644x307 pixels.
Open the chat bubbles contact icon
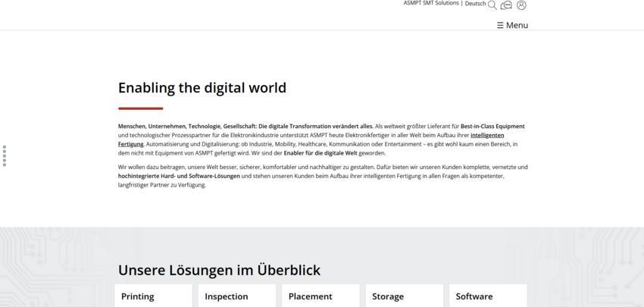(x=506, y=5)
